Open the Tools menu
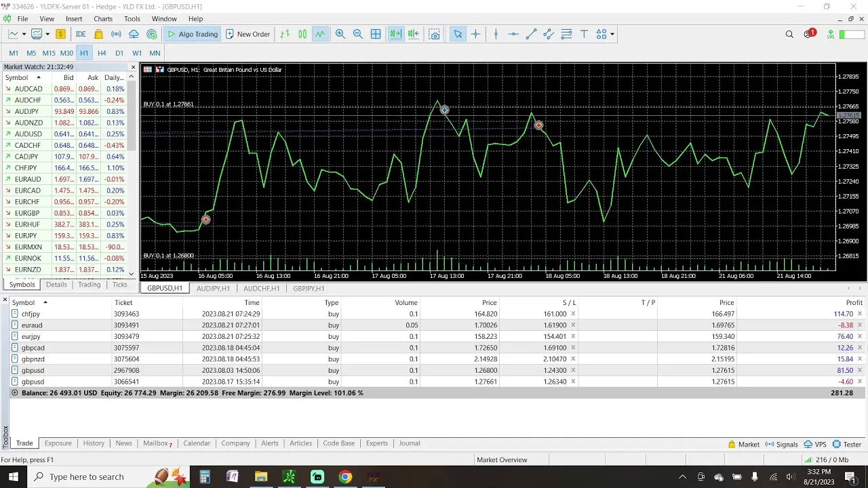This screenshot has width=868, height=488. [x=132, y=19]
